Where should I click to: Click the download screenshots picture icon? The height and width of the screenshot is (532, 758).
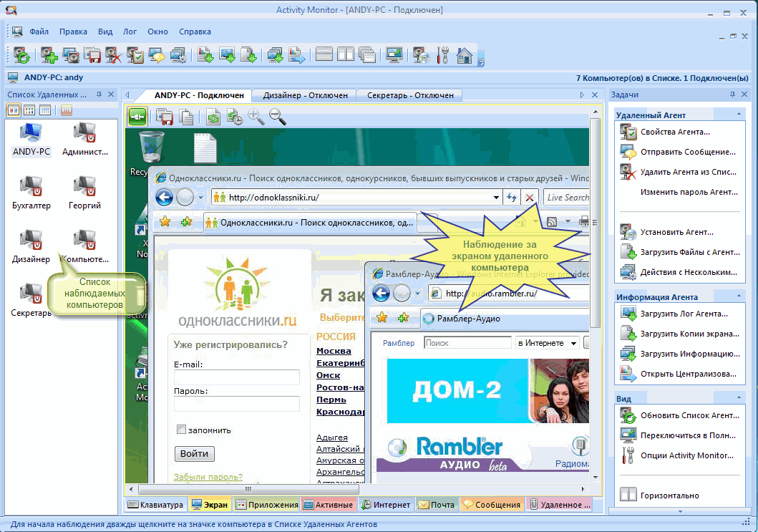227,55
